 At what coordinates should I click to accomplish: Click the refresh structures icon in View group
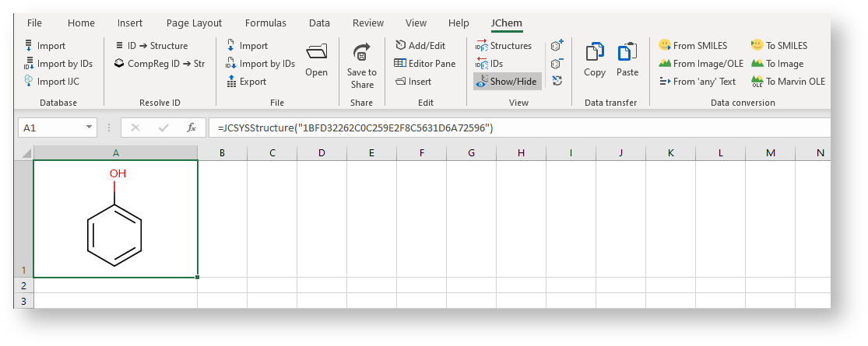pyautogui.click(x=557, y=81)
